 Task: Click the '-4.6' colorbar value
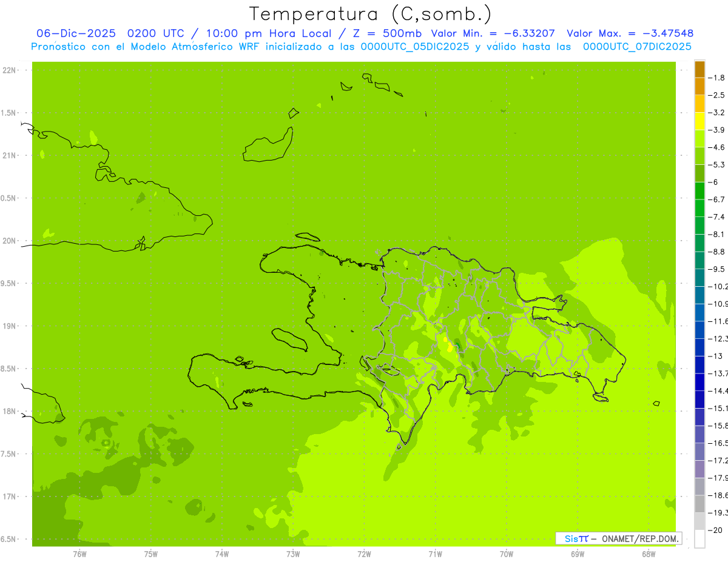click(x=716, y=147)
